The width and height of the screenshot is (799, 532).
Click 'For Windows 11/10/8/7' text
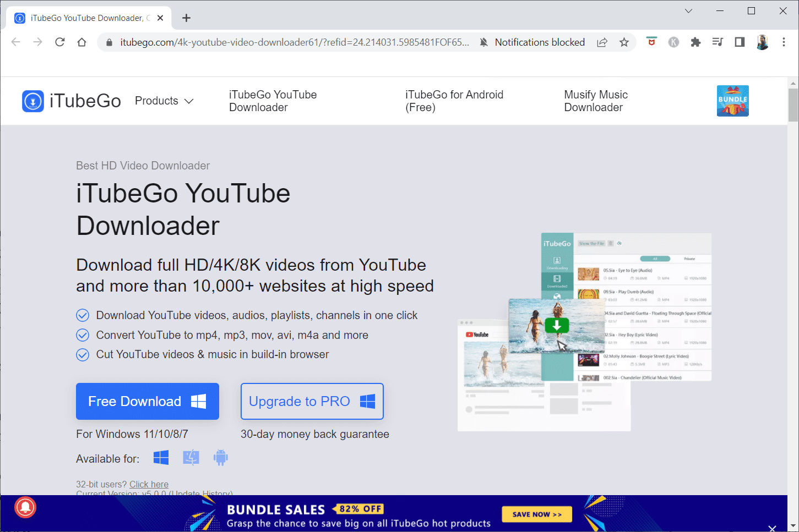[x=132, y=434]
